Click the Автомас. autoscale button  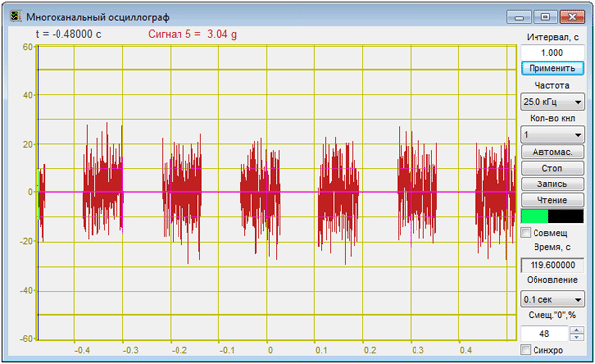point(552,152)
